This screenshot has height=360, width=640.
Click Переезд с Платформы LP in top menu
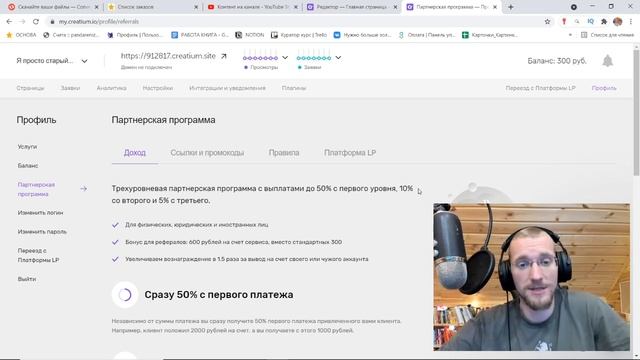point(540,88)
